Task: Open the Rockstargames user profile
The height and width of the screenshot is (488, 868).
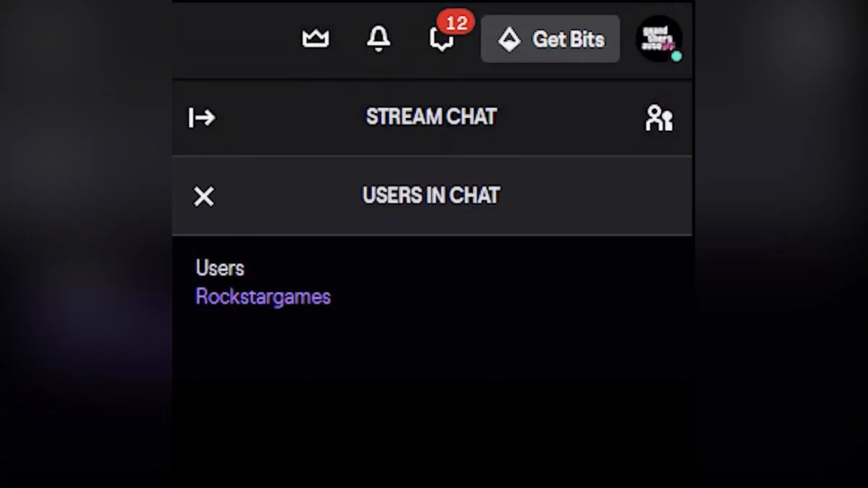Action: point(263,296)
